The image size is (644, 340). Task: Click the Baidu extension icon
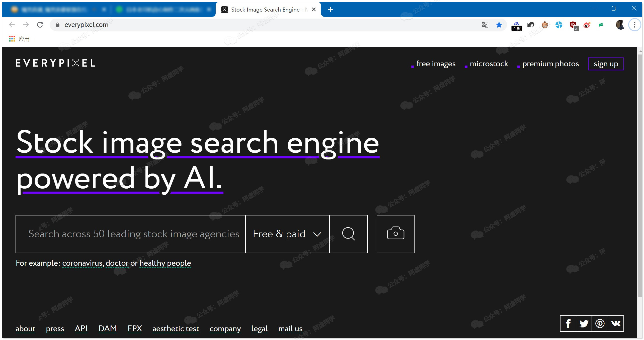click(517, 26)
